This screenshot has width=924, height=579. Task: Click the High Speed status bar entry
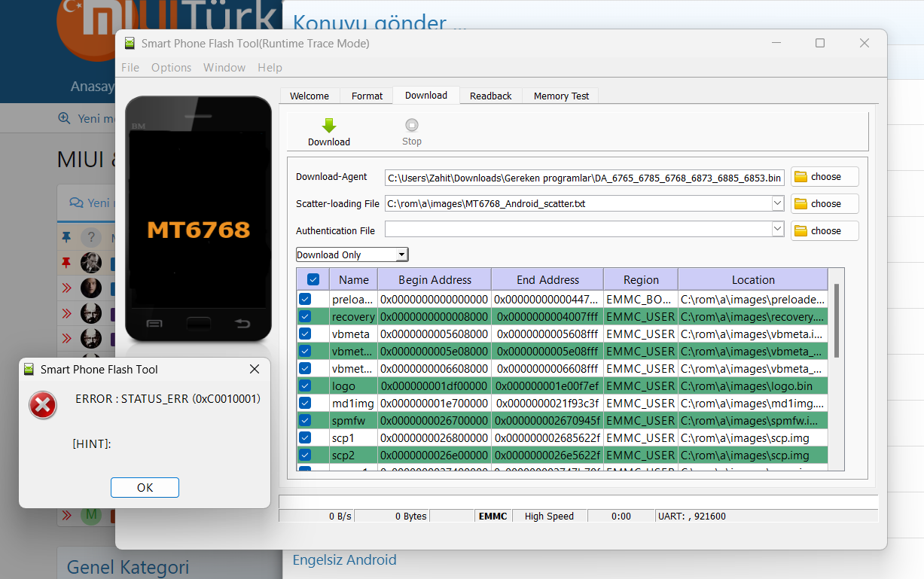(x=549, y=517)
